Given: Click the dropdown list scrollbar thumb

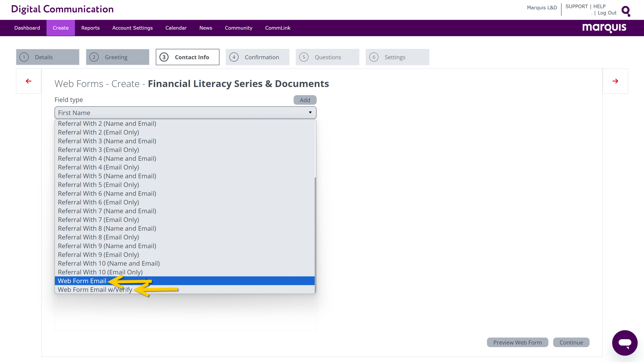Looking at the screenshot, I should pos(315,235).
